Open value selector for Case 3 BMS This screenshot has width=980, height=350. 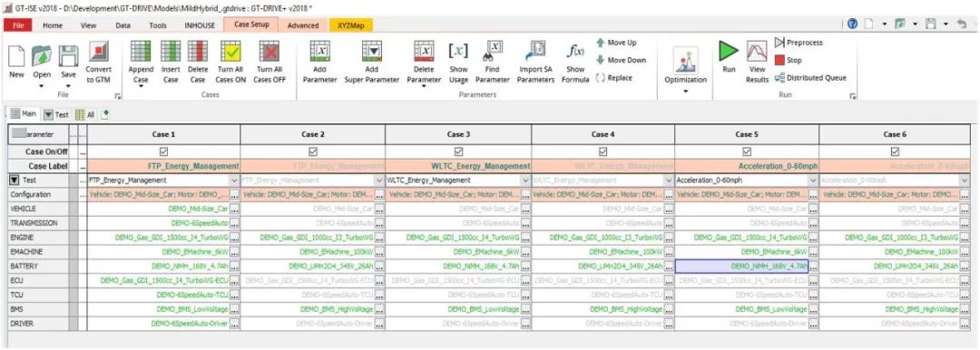click(x=525, y=309)
